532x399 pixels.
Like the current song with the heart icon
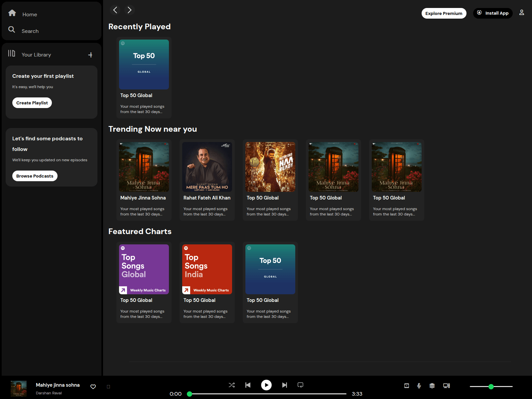click(93, 387)
